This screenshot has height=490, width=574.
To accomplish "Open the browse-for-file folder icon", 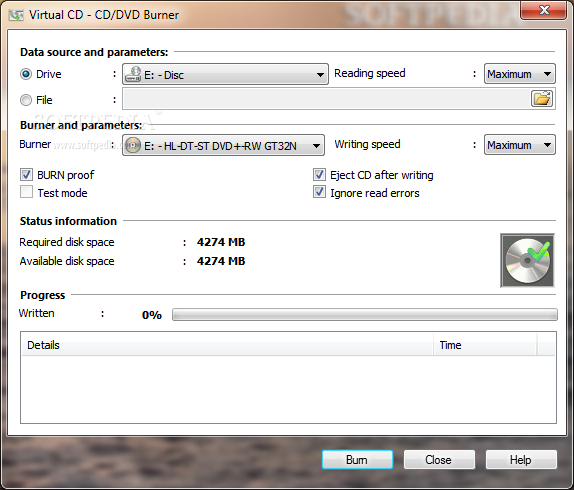I will (x=542, y=98).
